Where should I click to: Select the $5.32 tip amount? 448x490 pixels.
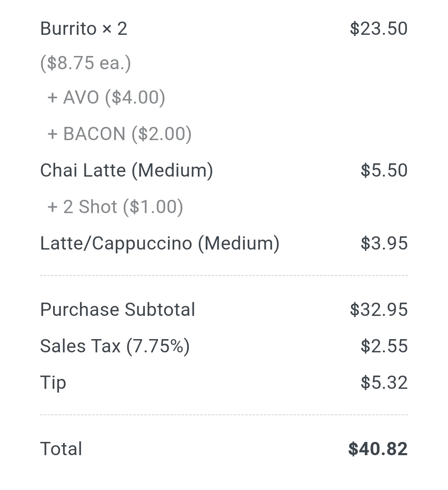pyautogui.click(x=384, y=383)
